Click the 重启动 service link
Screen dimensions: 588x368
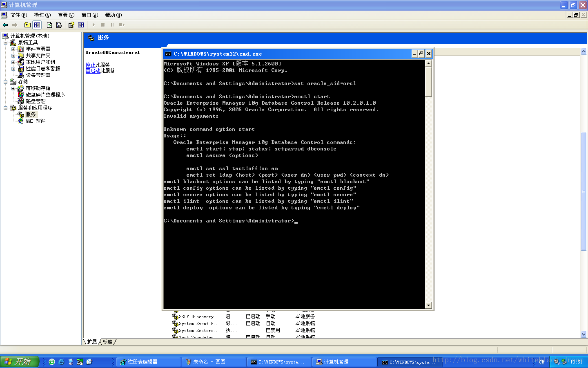tap(93, 71)
